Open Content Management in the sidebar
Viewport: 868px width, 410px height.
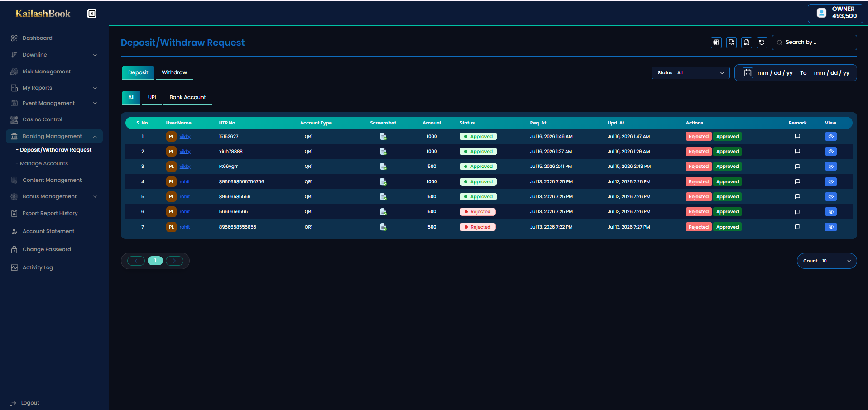pos(52,180)
